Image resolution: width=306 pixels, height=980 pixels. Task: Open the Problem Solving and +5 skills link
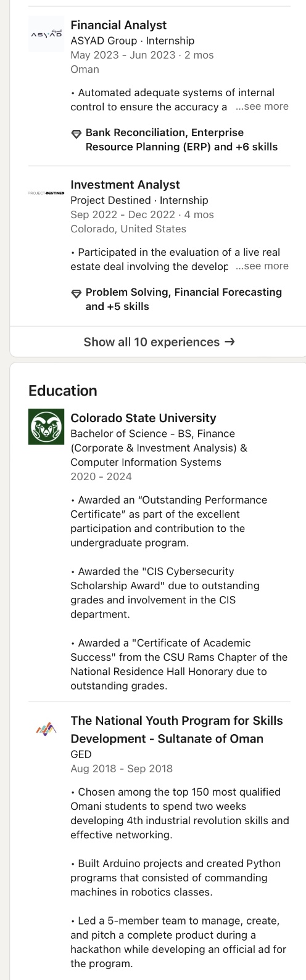pos(183,300)
